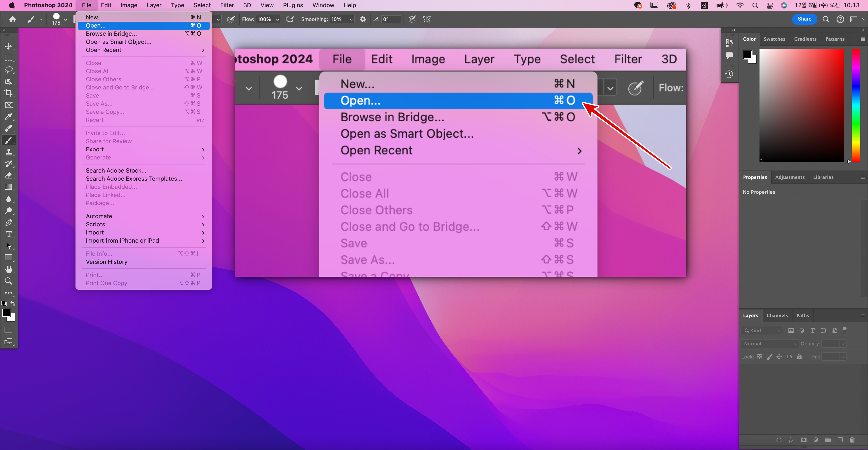Select the Dodge tool
Viewport: 868px width, 450px height.
(9, 211)
